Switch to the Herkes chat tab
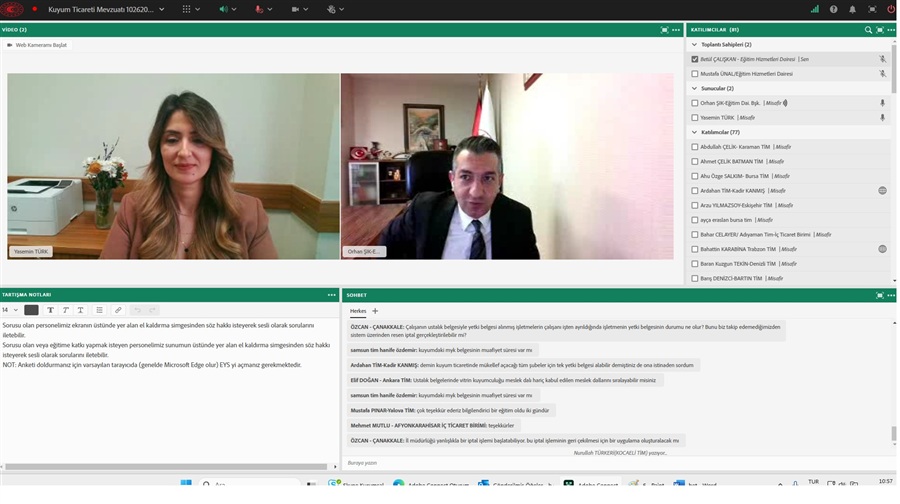Screen dimensions: 900x504 click(x=358, y=311)
